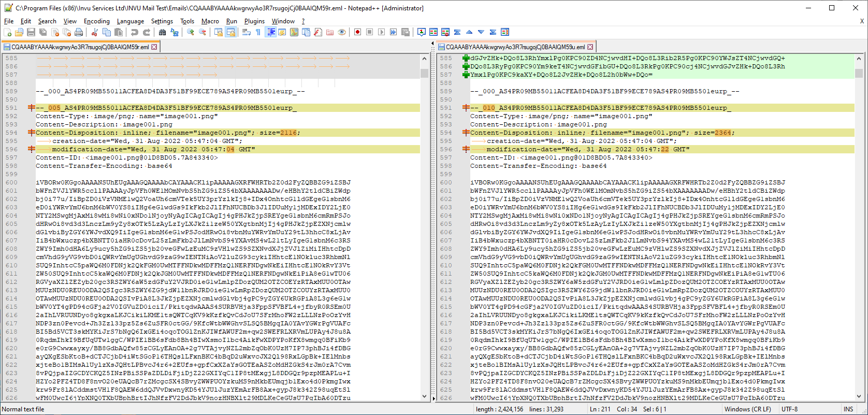
Task: Click the Redo arrow icon
Action: pos(147,32)
